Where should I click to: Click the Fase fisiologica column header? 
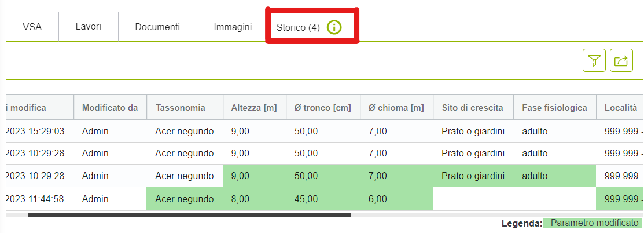tap(554, 108)
